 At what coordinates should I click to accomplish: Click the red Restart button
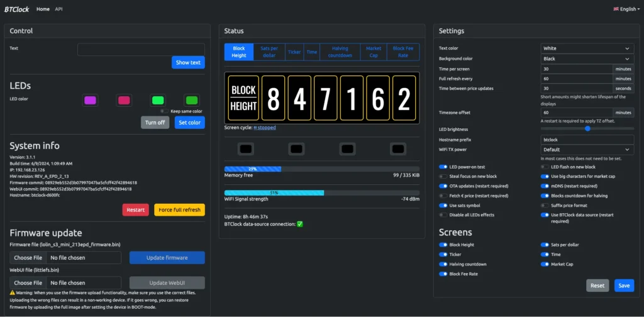coord(136,210)
